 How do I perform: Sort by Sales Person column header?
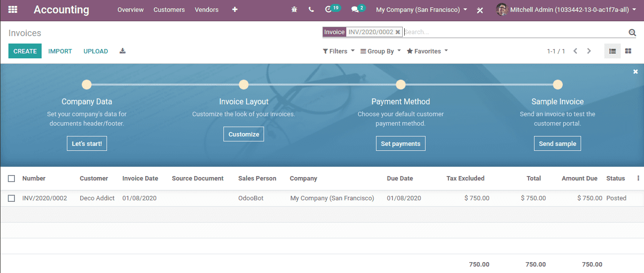257,179
